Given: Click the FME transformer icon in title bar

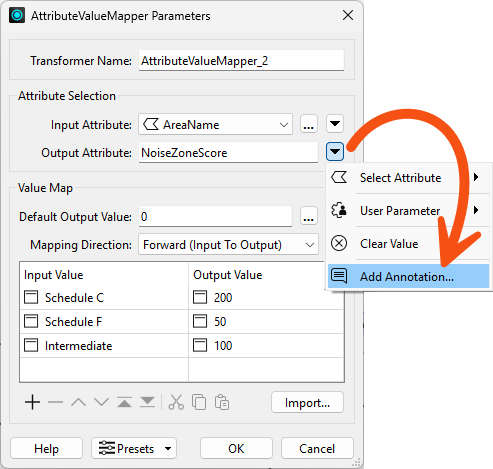Looking at the screenshot, I should pos(17,15).
